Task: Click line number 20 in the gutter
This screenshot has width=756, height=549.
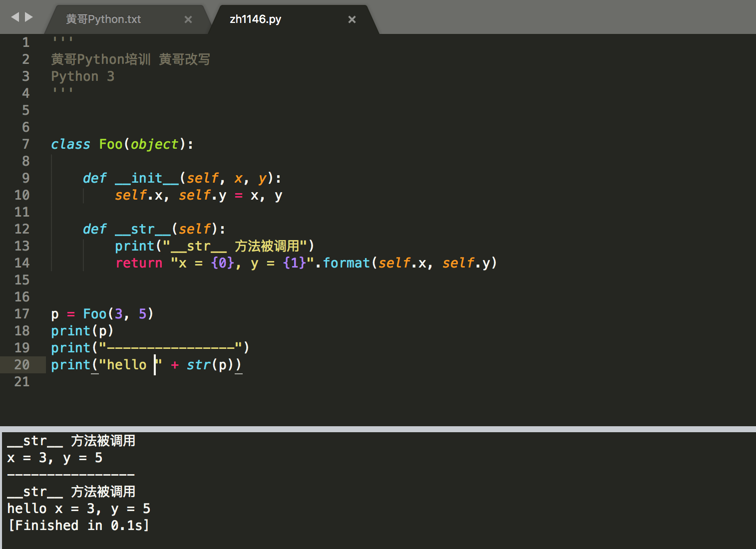Action: pyautogui.click(x=22, y=364)
